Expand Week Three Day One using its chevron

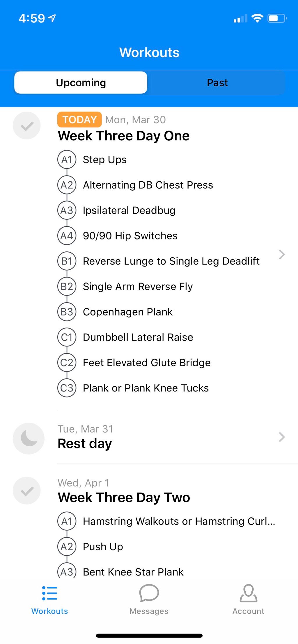[281, 254]
